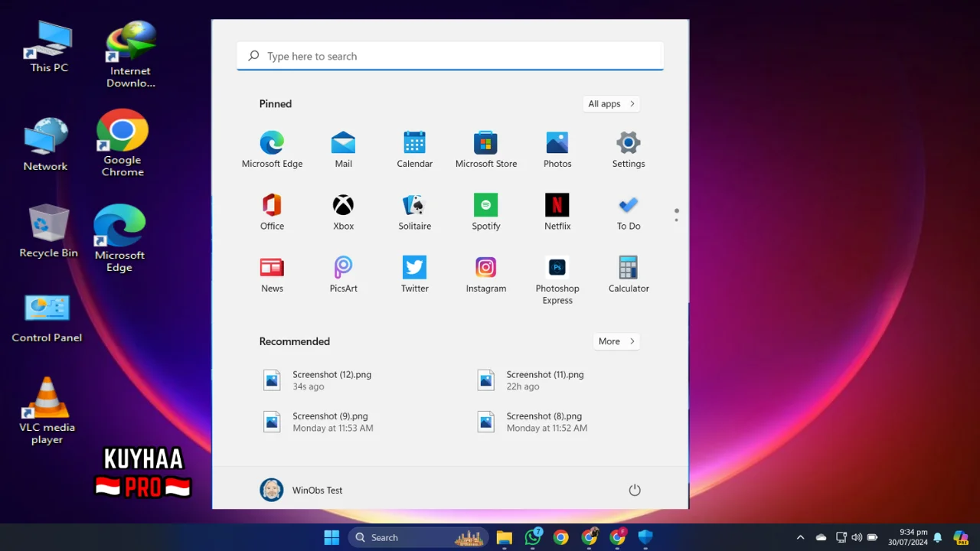Open WhatsApp from the taskbar

(533, 537)
